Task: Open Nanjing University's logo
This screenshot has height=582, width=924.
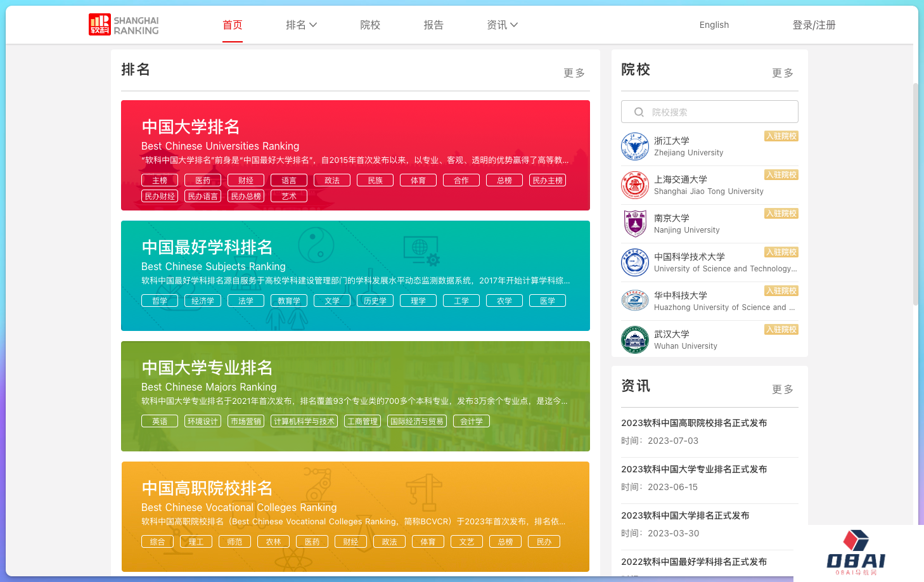Action: 635,224
